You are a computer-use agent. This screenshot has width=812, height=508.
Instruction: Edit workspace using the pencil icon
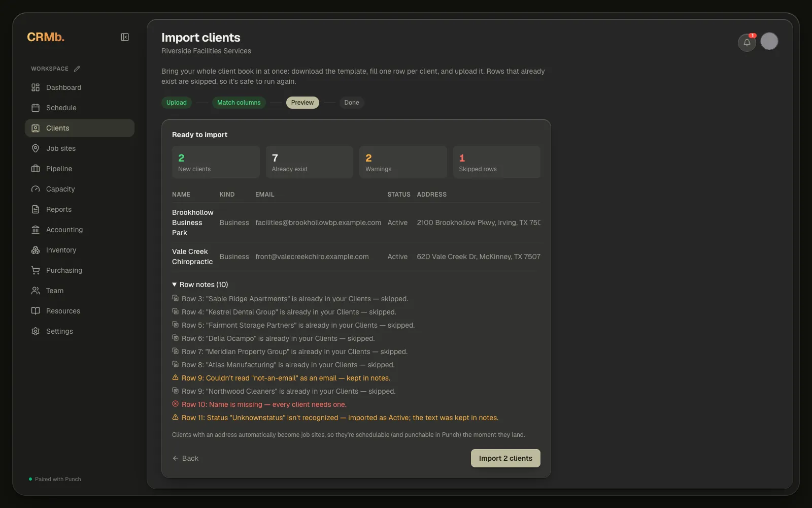[x=77, y=69]
